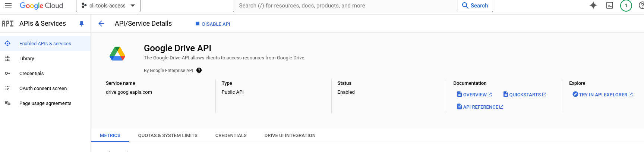Click the Disable API button

213,24
